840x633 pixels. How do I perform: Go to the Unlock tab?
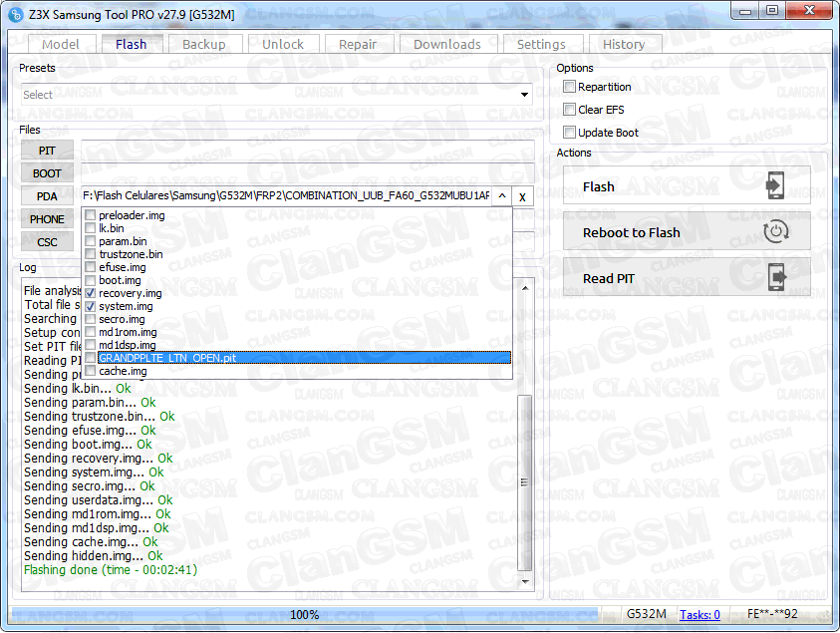pyautogui.click(x=283, y=44)
